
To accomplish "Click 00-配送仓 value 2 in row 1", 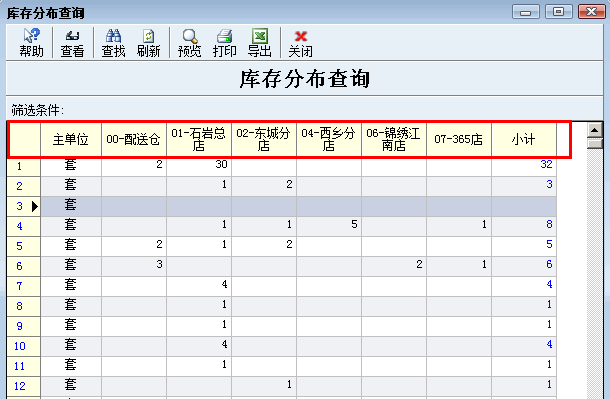I will (159, 164).
